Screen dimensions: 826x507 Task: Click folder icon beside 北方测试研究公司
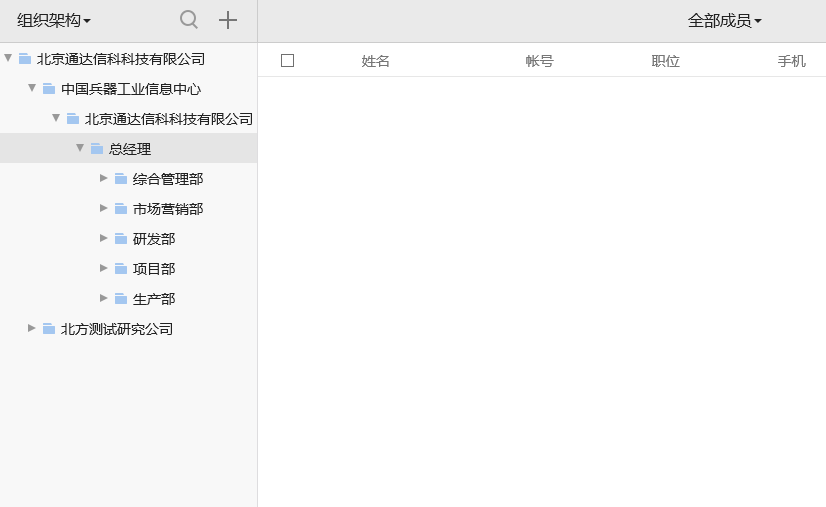pos(49,329)
